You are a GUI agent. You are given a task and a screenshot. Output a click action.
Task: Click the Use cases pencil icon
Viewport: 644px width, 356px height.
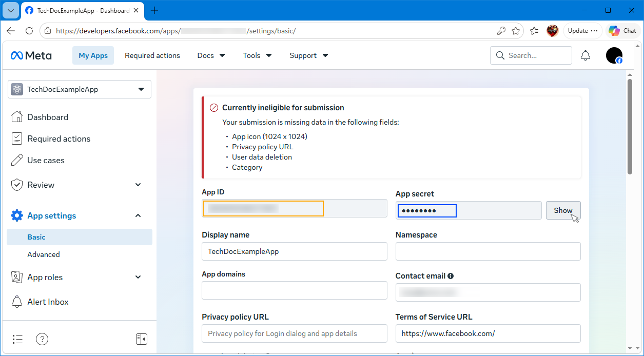point(17,160)
